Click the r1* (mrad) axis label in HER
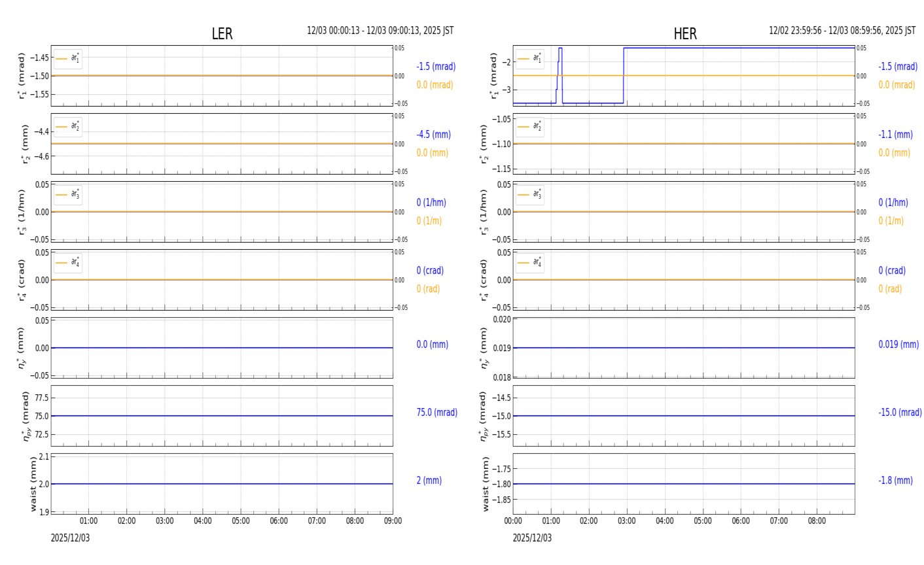 pos(493,76)
